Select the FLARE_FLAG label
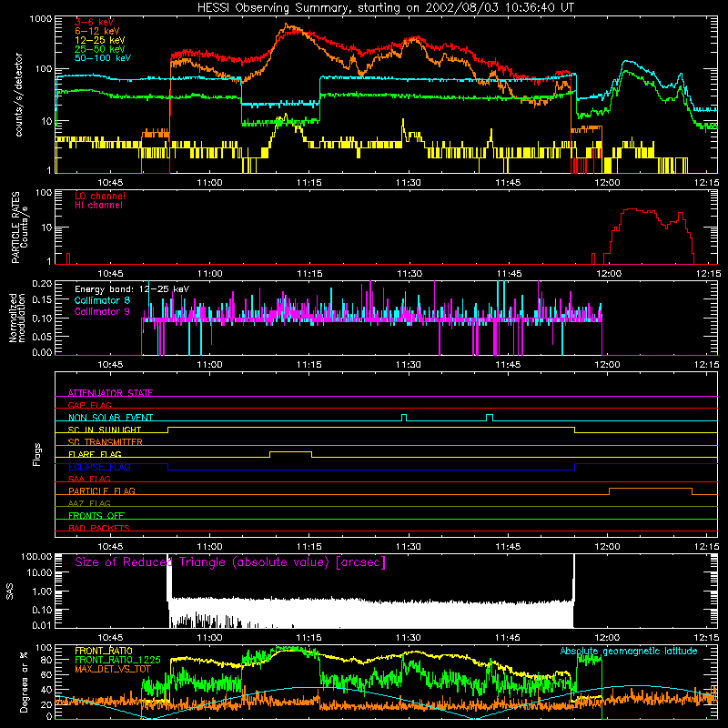The image size is (728, 728). (95, 454)
